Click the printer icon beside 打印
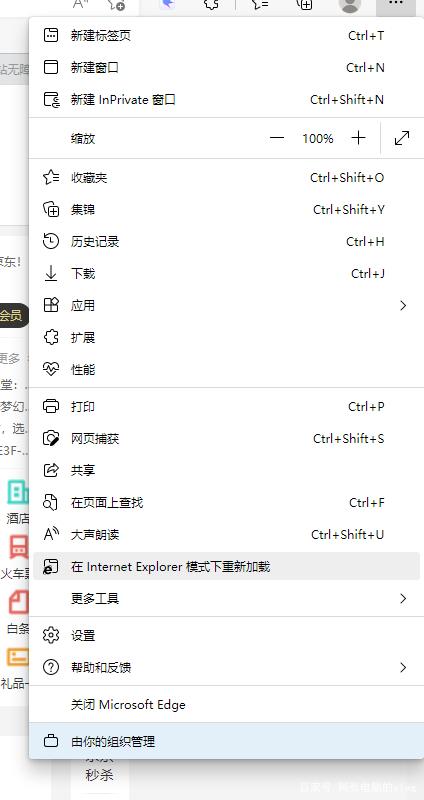Viewport: 424px width, 800px height. click(51, 407)
